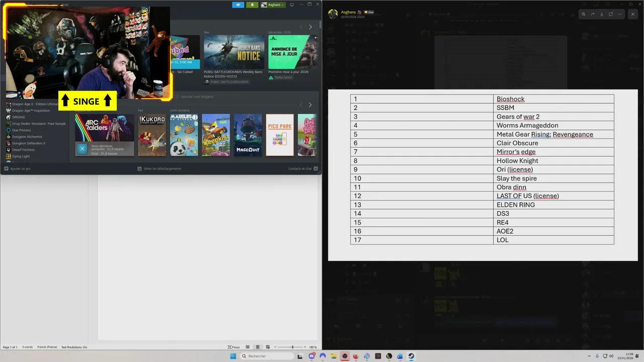Switch Word to Web Layout view

(268, 347)
